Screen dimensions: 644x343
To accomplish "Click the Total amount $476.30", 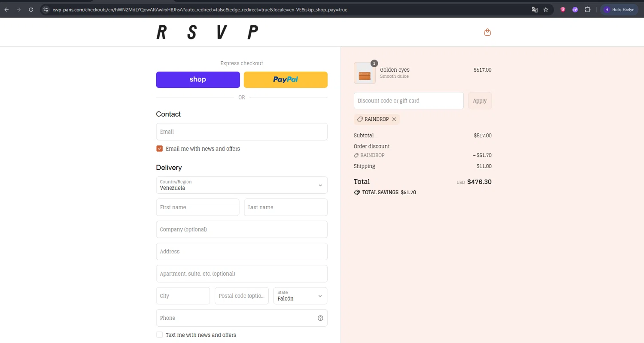I will coord(480,182).
